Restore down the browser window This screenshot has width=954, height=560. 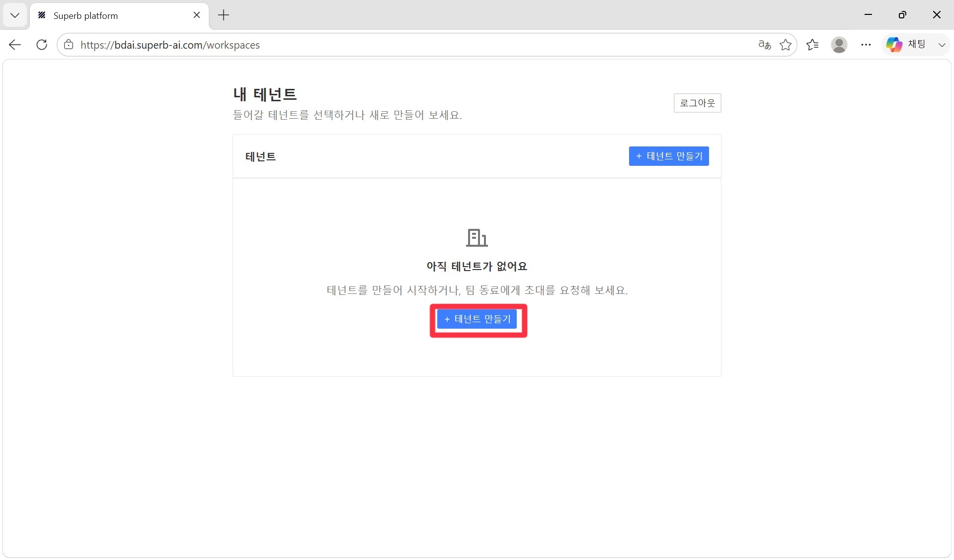pyautogui.click(x=902, y=15)
